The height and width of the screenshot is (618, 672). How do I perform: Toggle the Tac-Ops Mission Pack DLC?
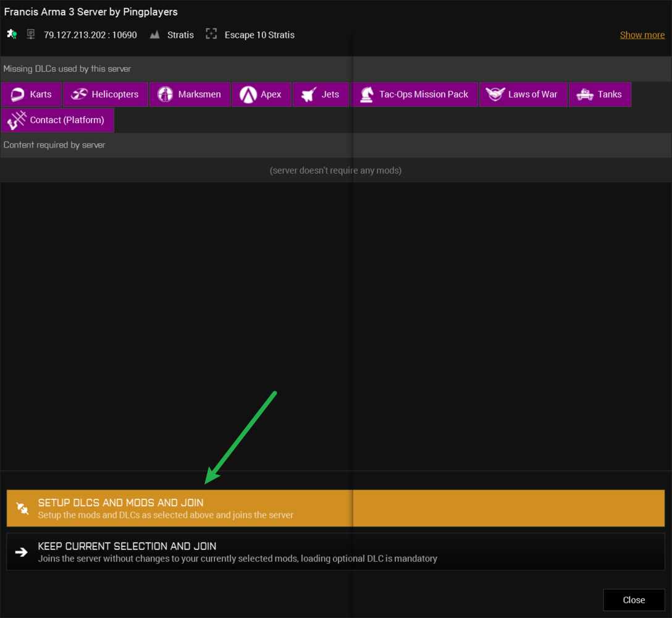tap(414, 95)
